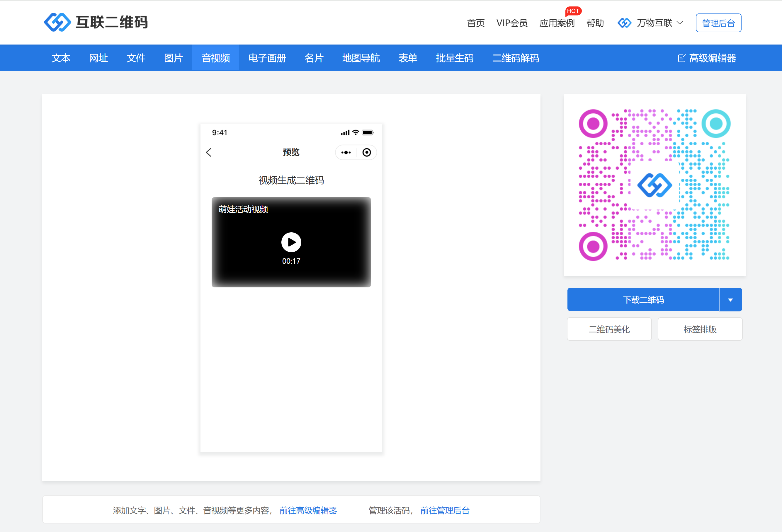The height and width of the screenshot is (532, 782).
Task: Click the 万物互联 account logo icon
Action: [624, 23]
